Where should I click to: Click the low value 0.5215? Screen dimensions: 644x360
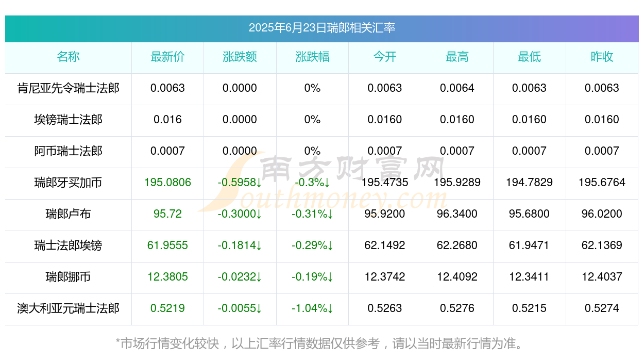coord(530,308)
